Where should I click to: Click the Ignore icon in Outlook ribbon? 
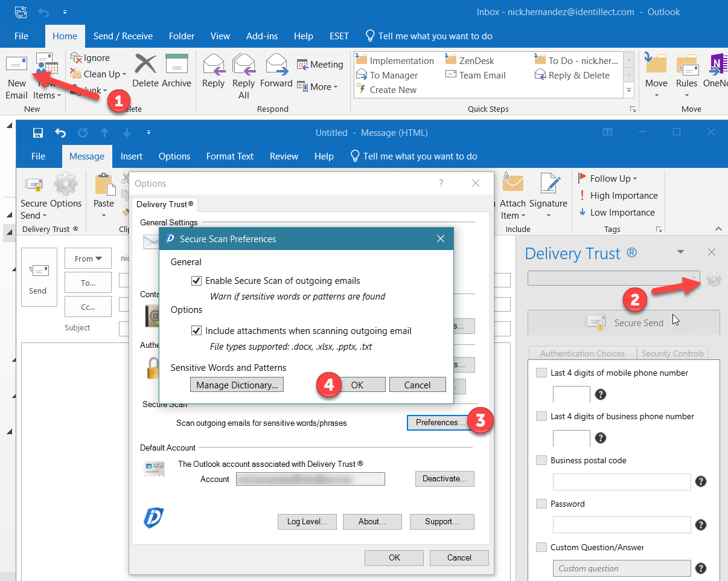[76, 58]
